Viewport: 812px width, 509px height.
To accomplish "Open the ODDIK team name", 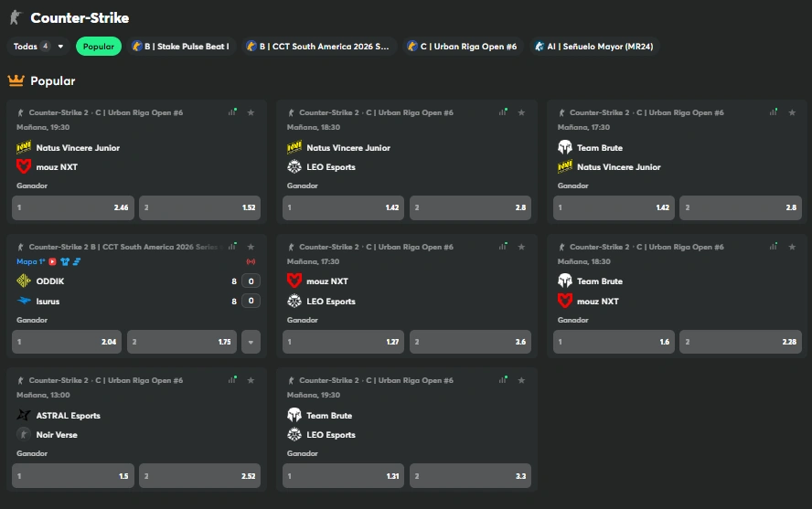I will (x=50, y=281).
